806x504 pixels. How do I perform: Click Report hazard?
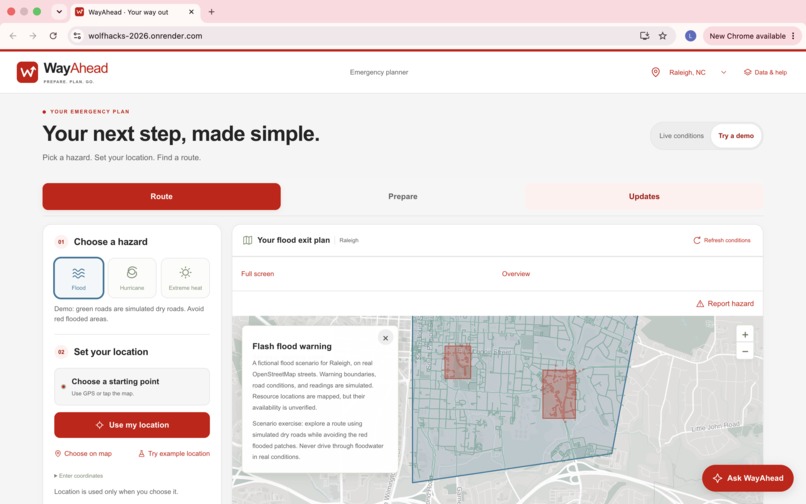(725, 303)
